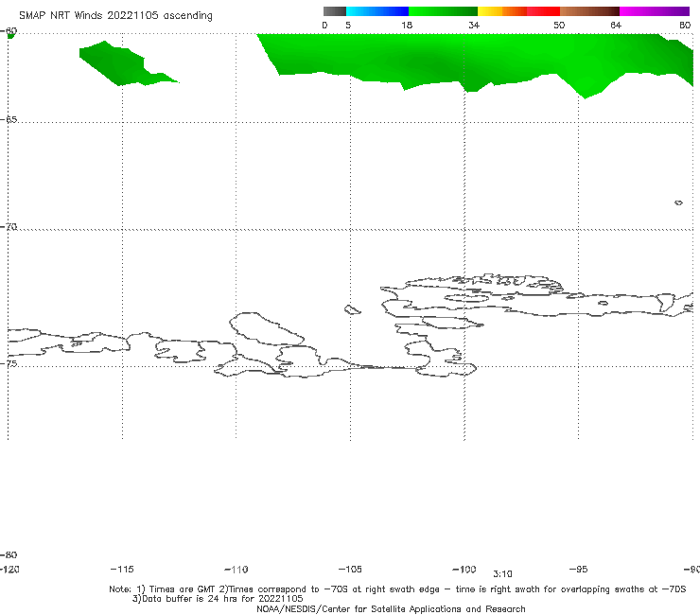This screenshot has width=700, height=615.
Task: Click the swath time label '3:10'
Action: click(502, 574)
